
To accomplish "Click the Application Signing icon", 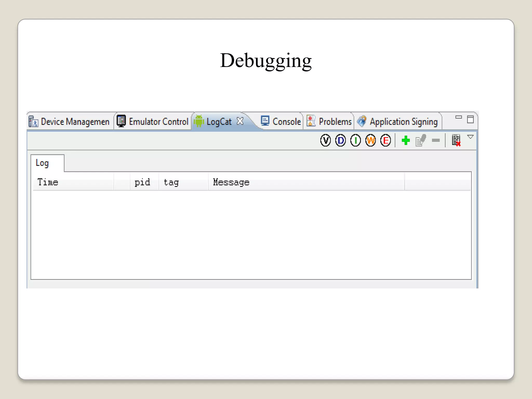I will 362,121.
